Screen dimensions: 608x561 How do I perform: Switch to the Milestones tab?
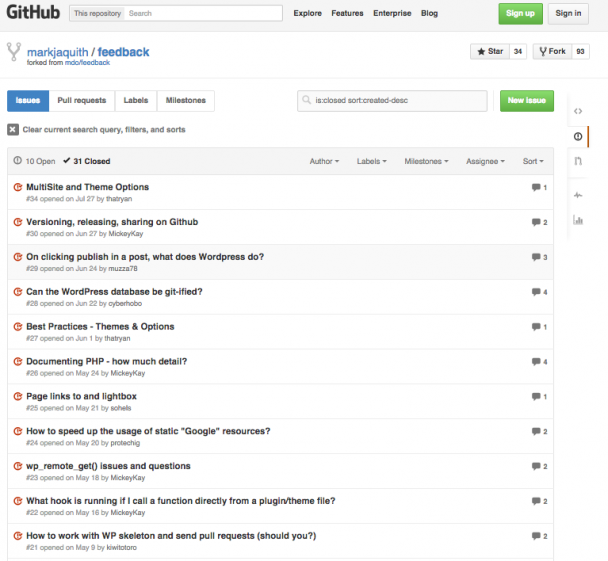[x=186, y=101]
